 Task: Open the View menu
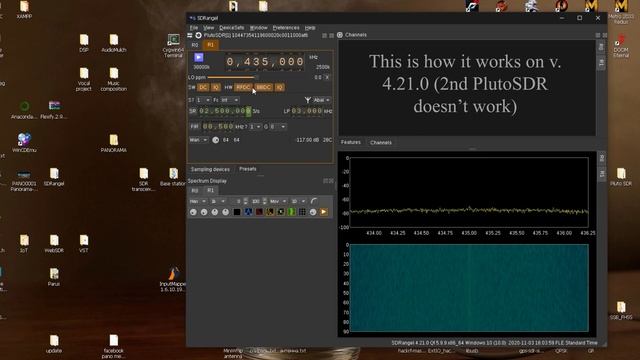[209, 28]
